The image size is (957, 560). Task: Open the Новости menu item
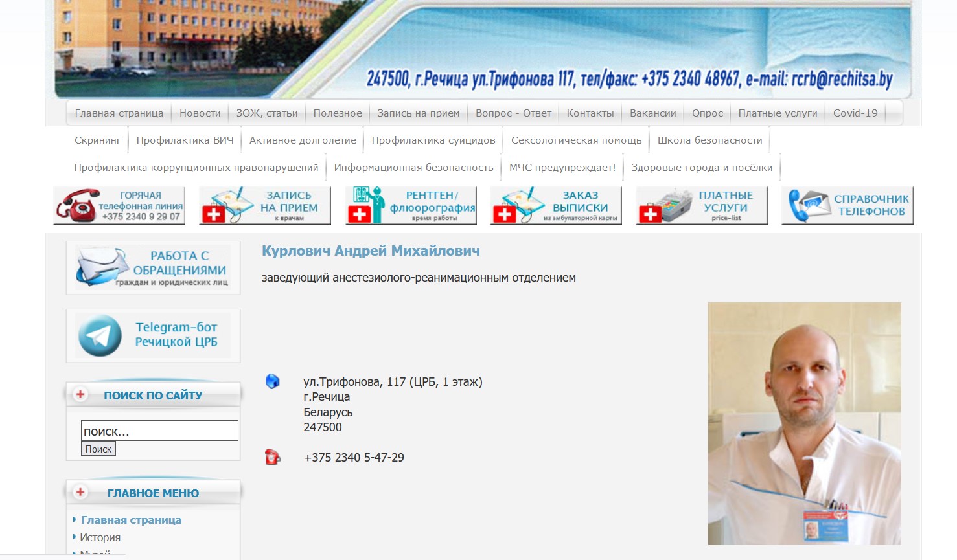[x=200, y=113]
